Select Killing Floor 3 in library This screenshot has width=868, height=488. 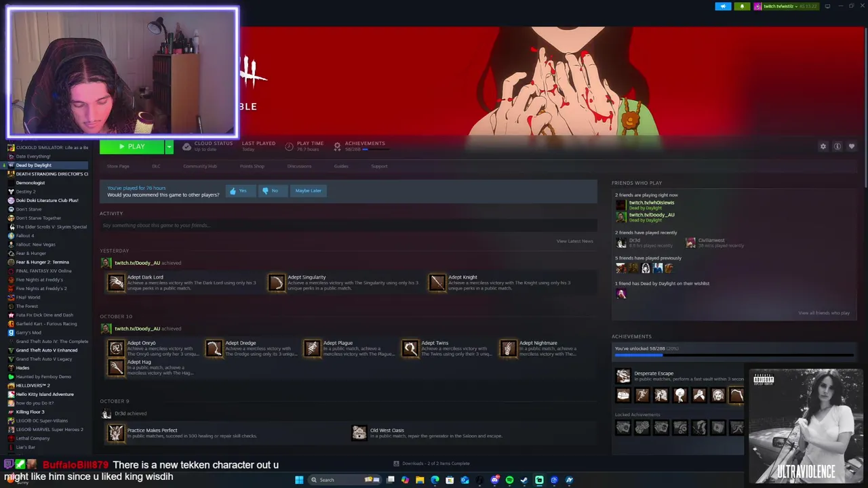click(30, 412)
